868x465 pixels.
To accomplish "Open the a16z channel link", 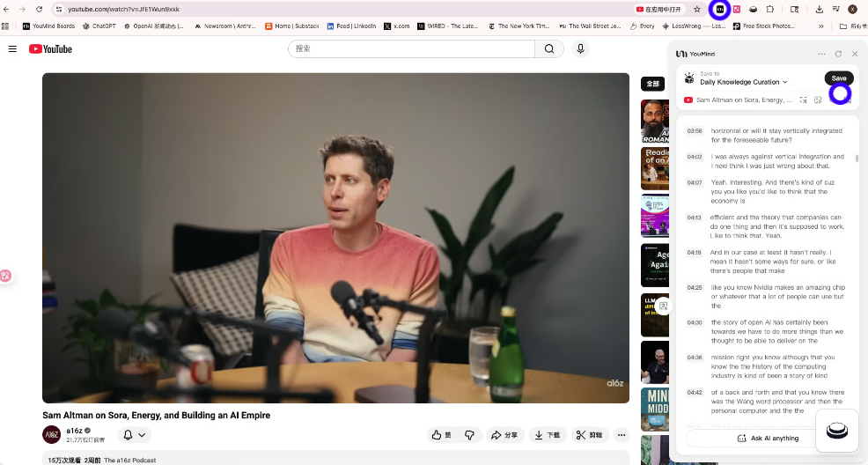I will pos(74,431).
